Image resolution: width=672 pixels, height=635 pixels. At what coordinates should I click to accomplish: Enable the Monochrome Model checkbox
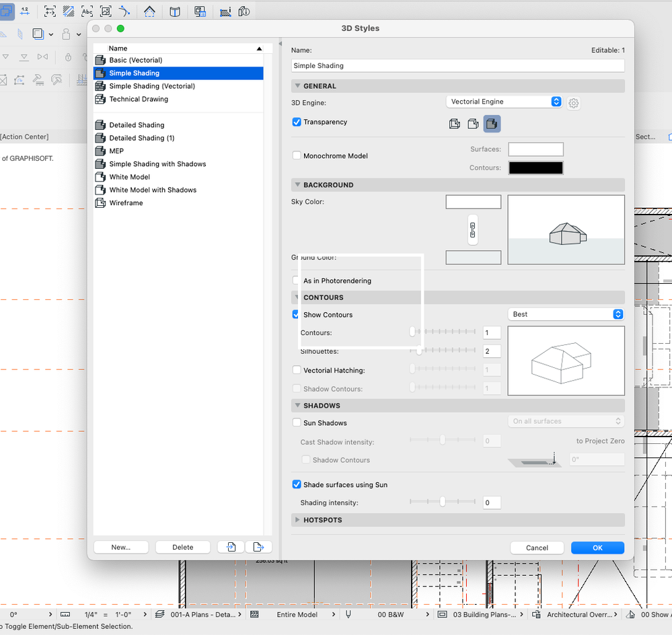(x=297, y=156)
